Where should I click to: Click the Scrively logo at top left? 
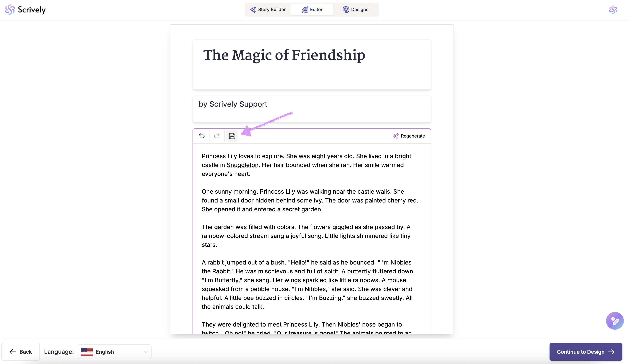(25, 10)
